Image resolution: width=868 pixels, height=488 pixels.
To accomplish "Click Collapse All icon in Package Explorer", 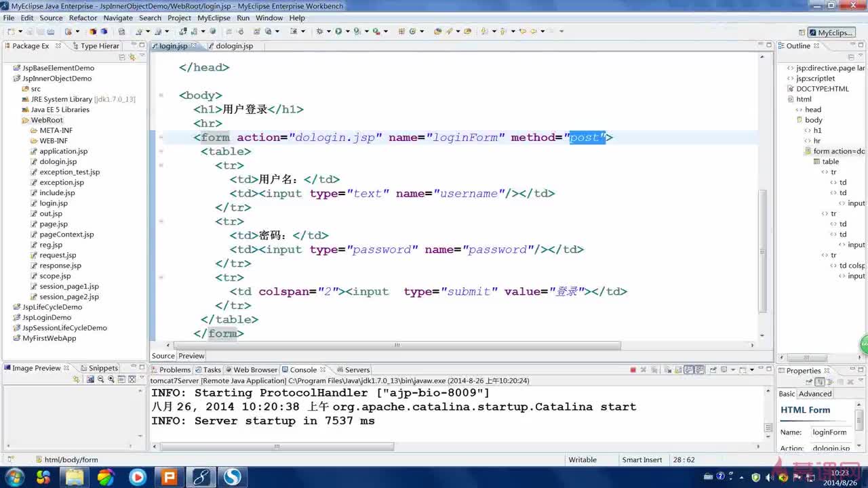I will tap(122, 57).
